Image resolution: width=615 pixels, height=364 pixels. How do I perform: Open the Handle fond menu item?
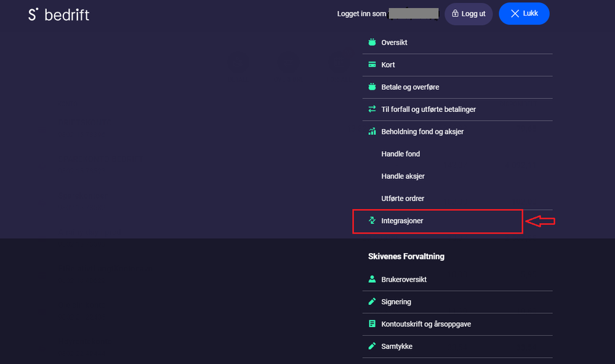(401, 154)
